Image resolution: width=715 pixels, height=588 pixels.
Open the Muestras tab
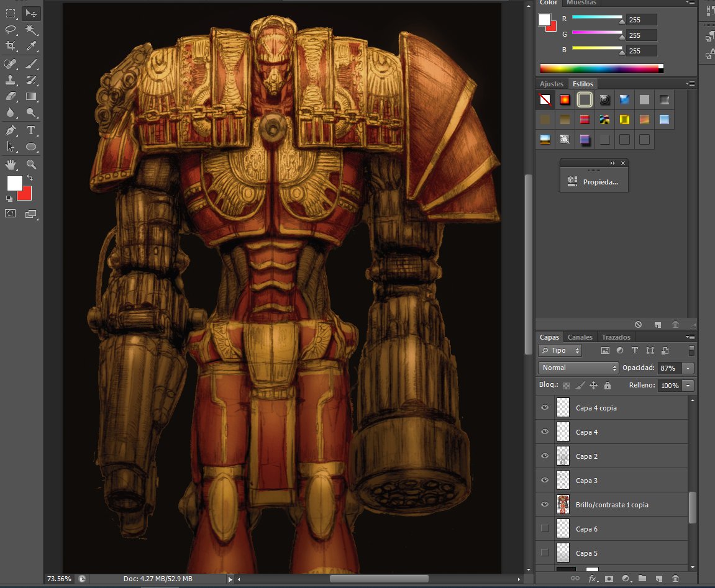tap(581, 2)
